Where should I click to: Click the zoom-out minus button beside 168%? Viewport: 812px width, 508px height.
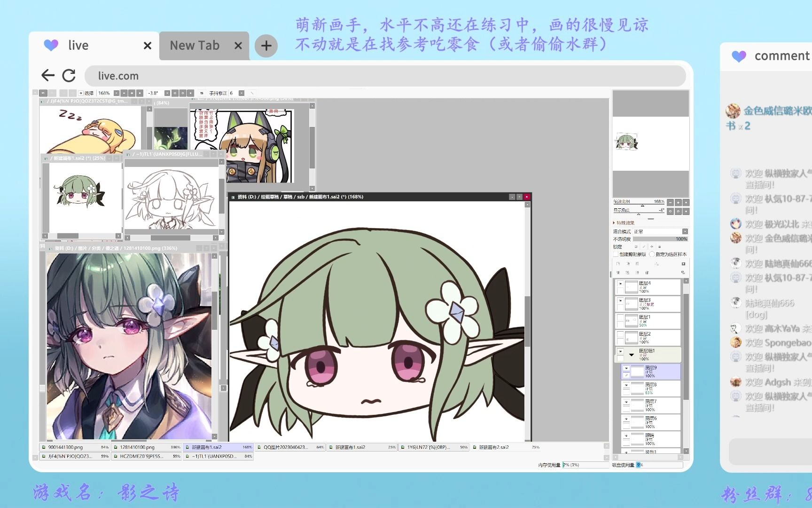124,93
